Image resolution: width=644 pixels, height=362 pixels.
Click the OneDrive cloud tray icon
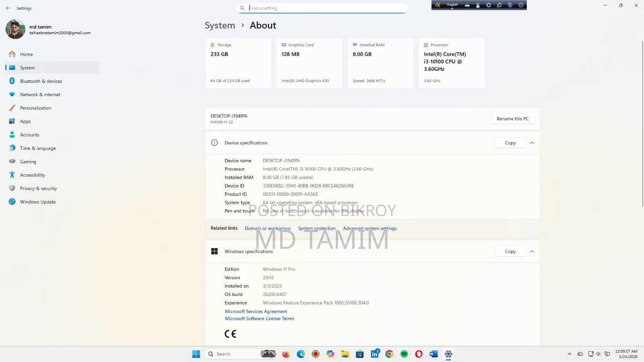click(x=580, y=354)
